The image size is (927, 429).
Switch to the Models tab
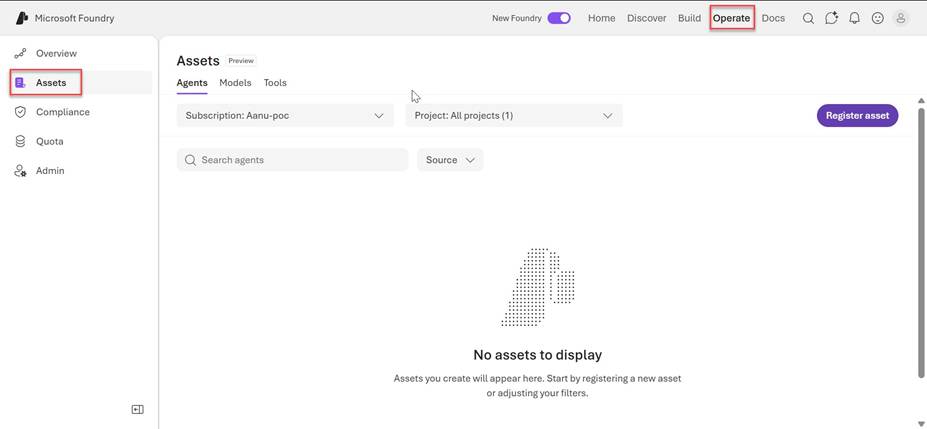pyautogui.click(x=235, y=83)
